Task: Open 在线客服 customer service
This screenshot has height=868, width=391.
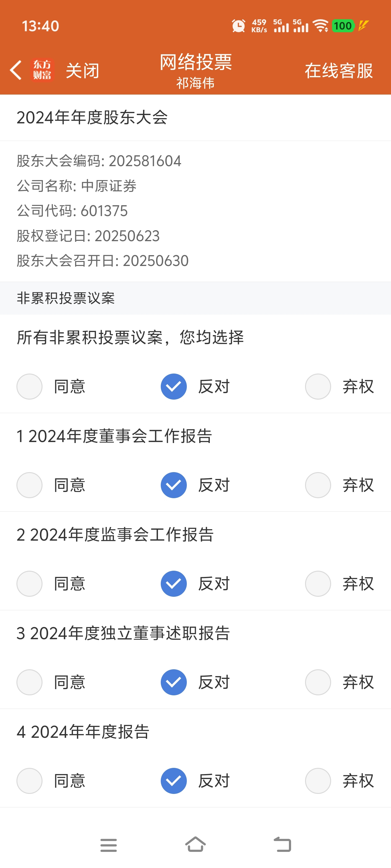Action: (339, 71)
